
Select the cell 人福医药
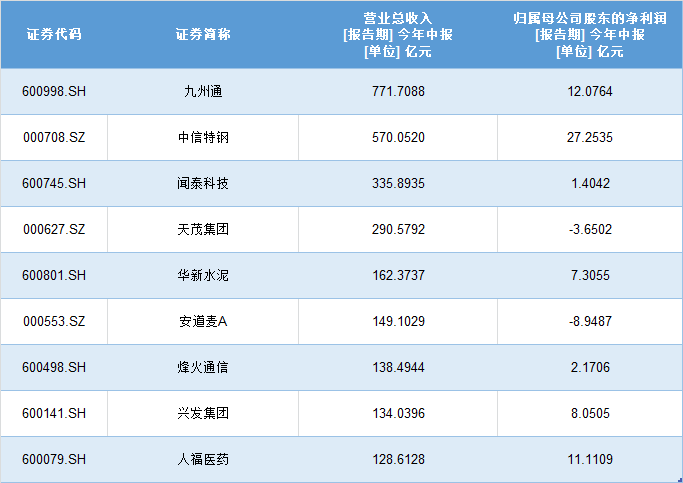click(203, 459)
